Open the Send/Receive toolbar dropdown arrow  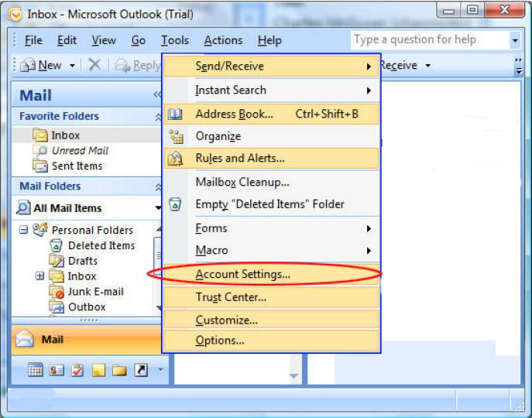tap(428, 65)
